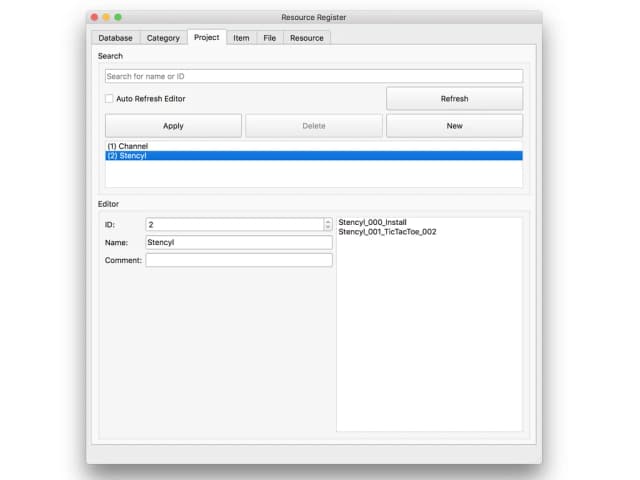Open the Category tab

[163, 38]
